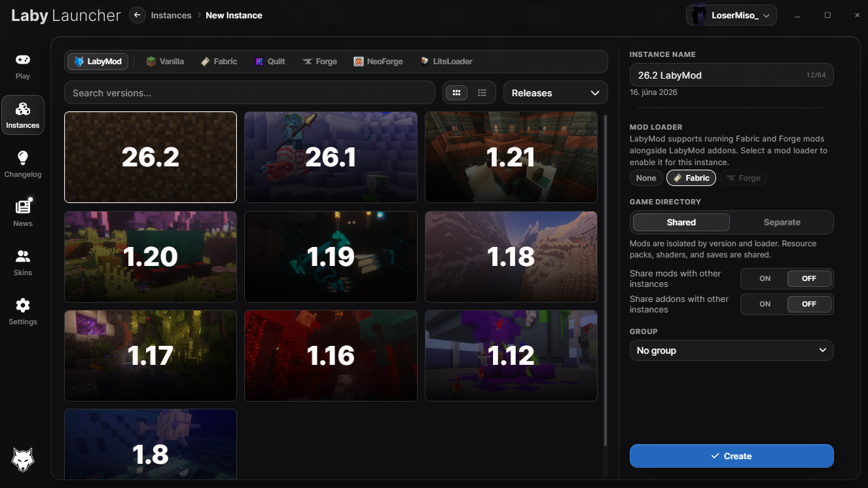Viewport: 868px width, 488px height.
Task: Set mod loader to Fabric
Action: [x=691, y=178]
